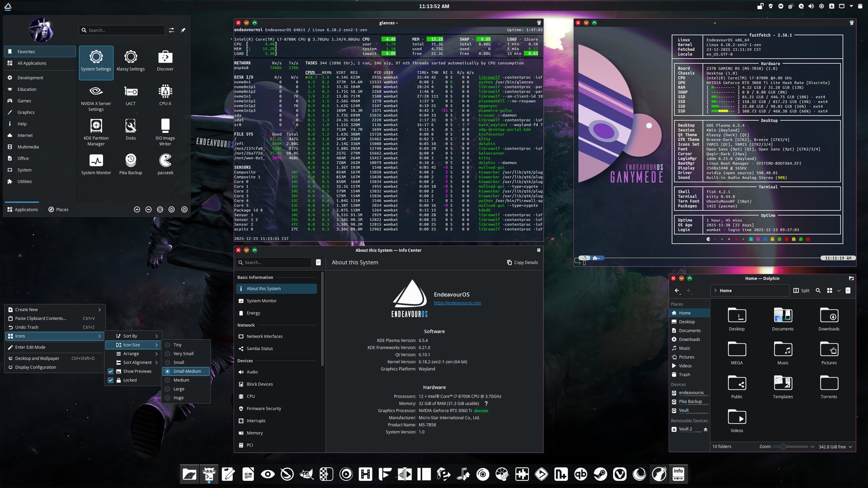The height and width of the screenshot is (488, 868).
Task: Select the Medium icon size
Action: click(x=186, y=380)
